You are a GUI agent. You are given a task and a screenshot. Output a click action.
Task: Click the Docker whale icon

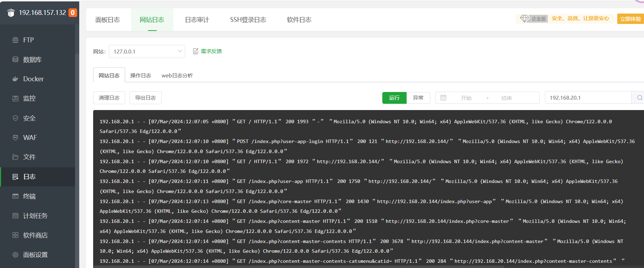(x=15, y=79)
